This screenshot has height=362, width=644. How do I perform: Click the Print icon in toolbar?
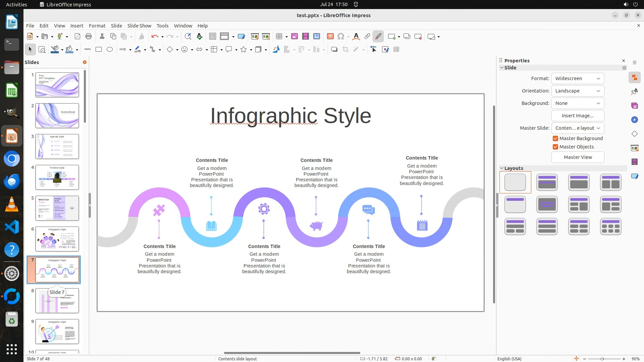pyautogui.click(x=89, y=37)
